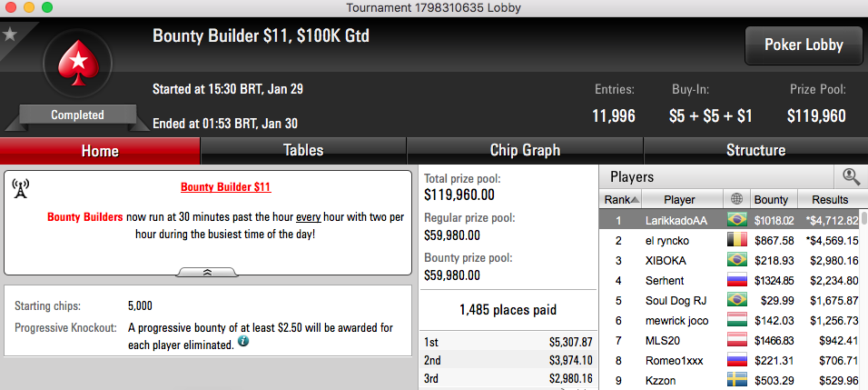This screenshot has width=868, height=390.
Task: Sort by the Results column header
Action: coord(830,199)
